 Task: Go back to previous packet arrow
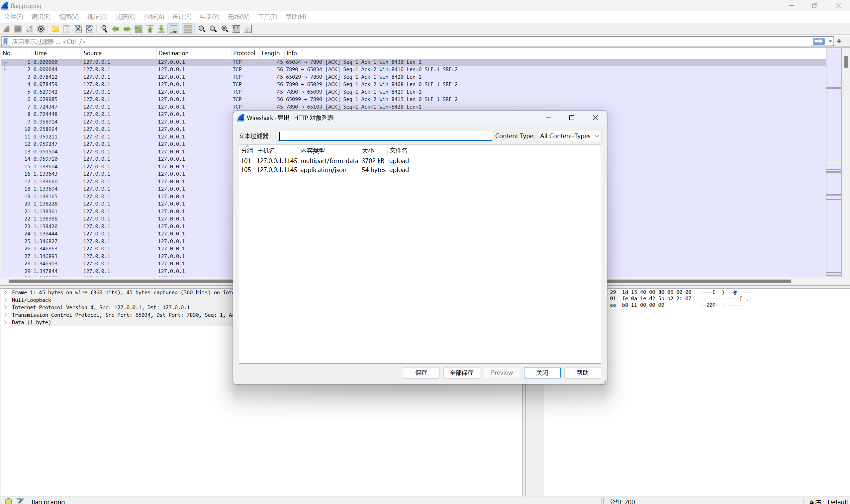pyautogui.click(x=116, y=29)
